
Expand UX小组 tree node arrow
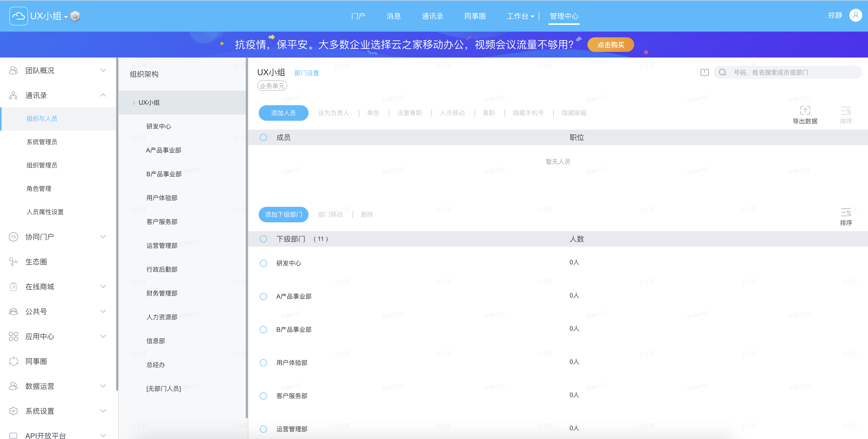[134, 103]
